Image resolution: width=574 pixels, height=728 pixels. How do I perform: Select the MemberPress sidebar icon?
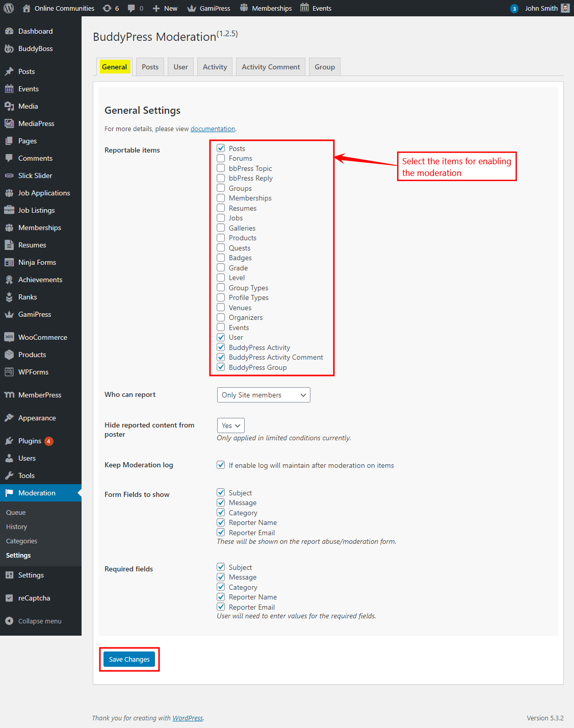click(39, 394)
